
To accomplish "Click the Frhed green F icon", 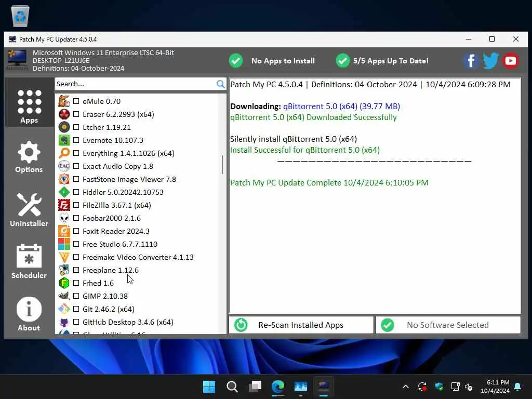I will tap(64, 283).
